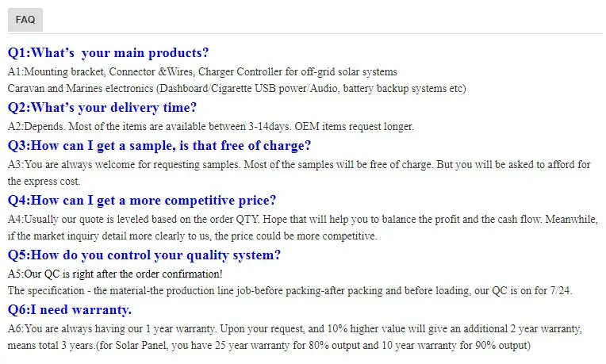Click the 'Q6: I need warranty.' heading

click(x=70, y=309)
